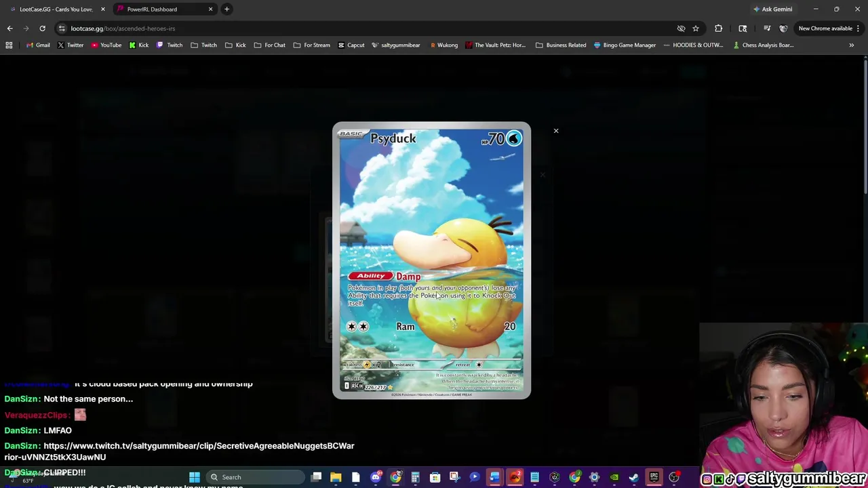Expand the For Chat bookmarks folder
Image resolution: width=868 pixels, height=488 pixels.
click(x=270, y=45)
